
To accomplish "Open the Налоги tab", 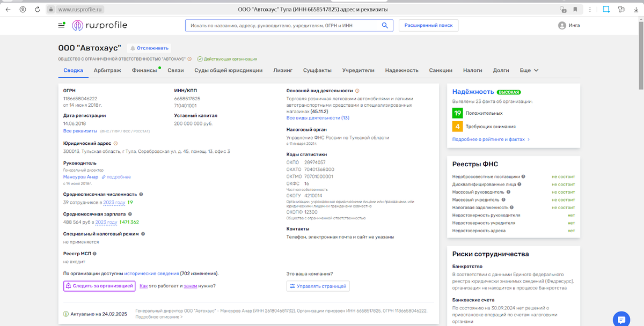I will click(472, 70).
